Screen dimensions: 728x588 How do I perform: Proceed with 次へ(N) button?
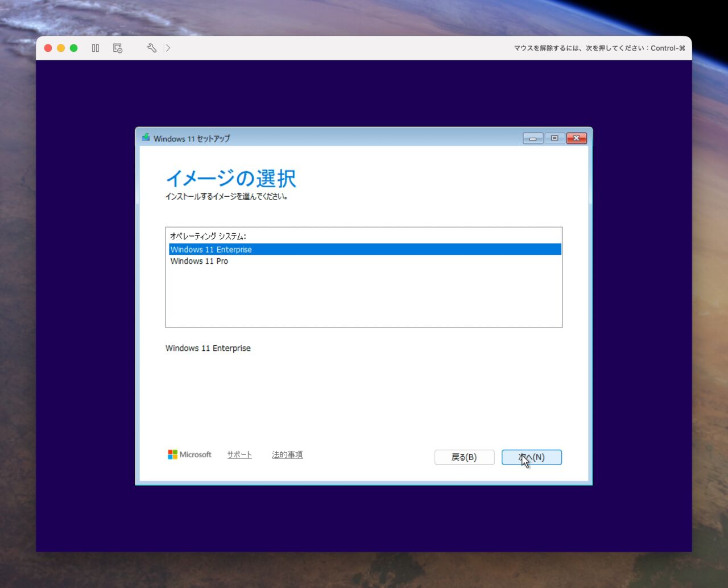point(532,457)
